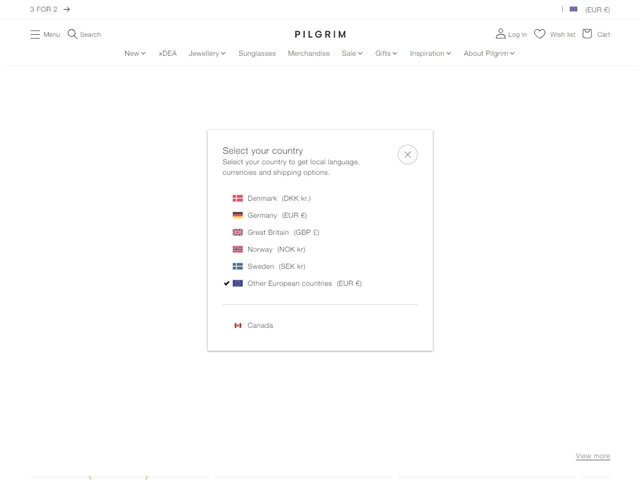Click the Germany flag icon
This screenshot has height=480, width=640.
(238, 215)
